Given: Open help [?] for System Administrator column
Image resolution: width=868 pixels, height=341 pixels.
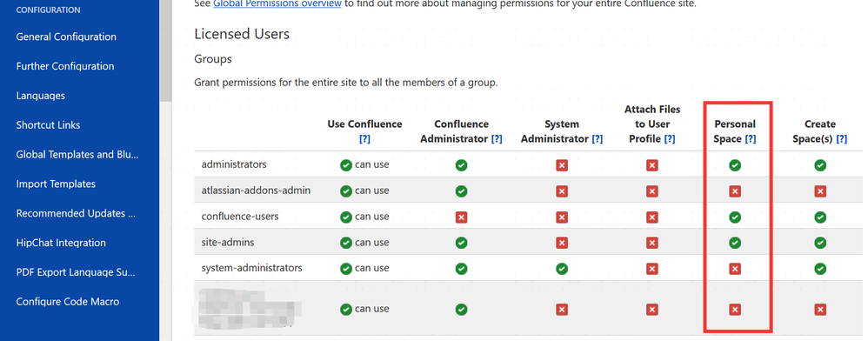Looking at the screenshot, I should click(597, 139).
